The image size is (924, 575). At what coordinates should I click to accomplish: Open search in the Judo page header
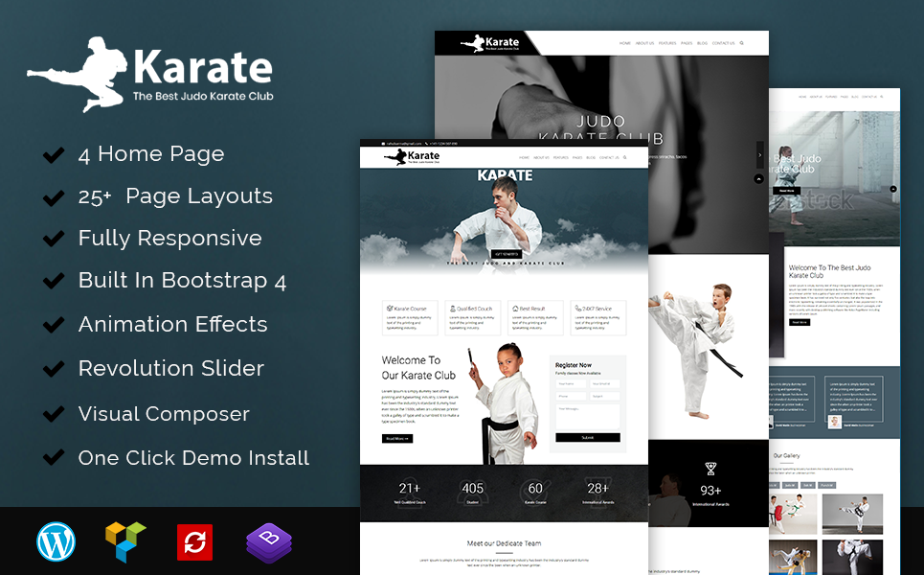click(741, 43)
